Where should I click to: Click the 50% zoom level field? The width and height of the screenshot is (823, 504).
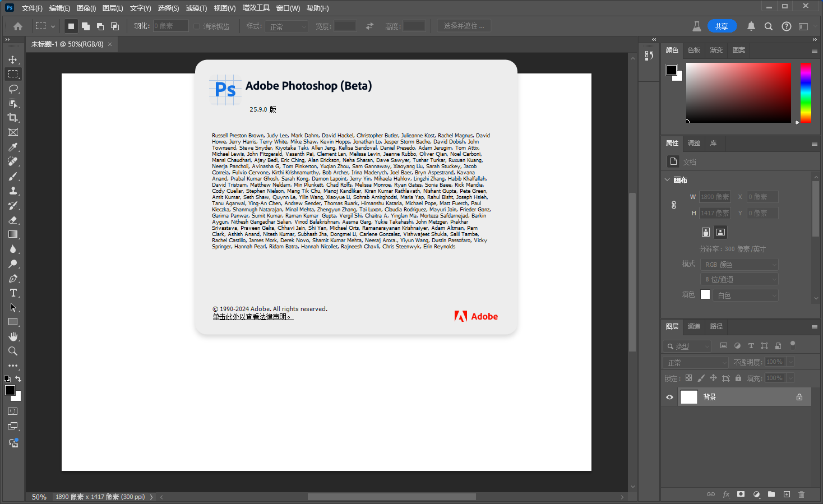[x=39, y=497]
